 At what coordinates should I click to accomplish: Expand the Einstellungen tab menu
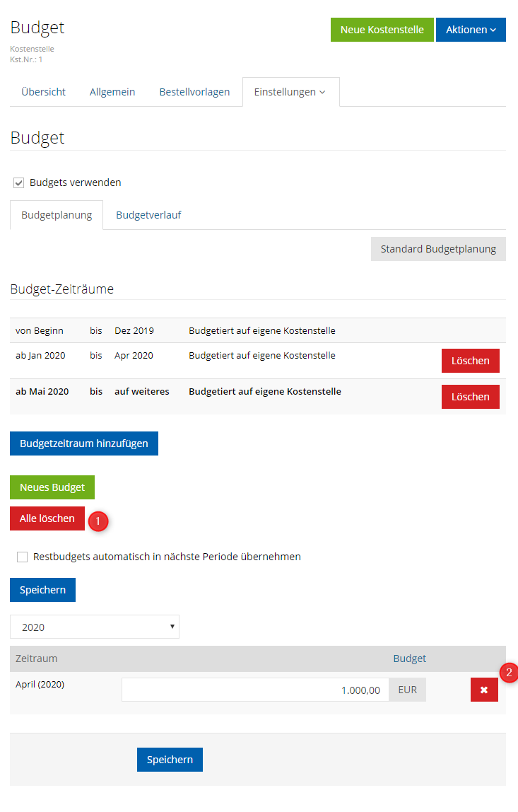pos(290,92)
